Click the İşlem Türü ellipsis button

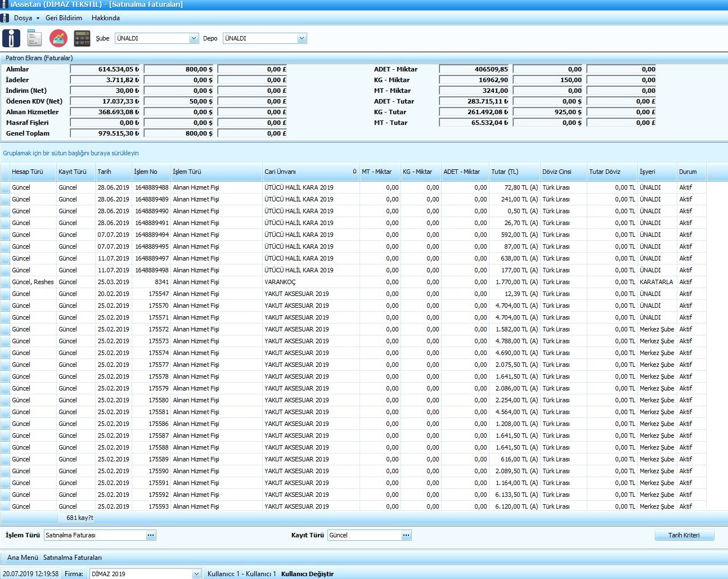151,535
